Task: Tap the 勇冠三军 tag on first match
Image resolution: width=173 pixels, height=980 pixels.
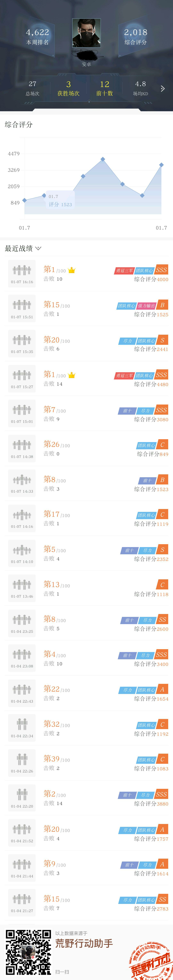Action: click(124, 270)
